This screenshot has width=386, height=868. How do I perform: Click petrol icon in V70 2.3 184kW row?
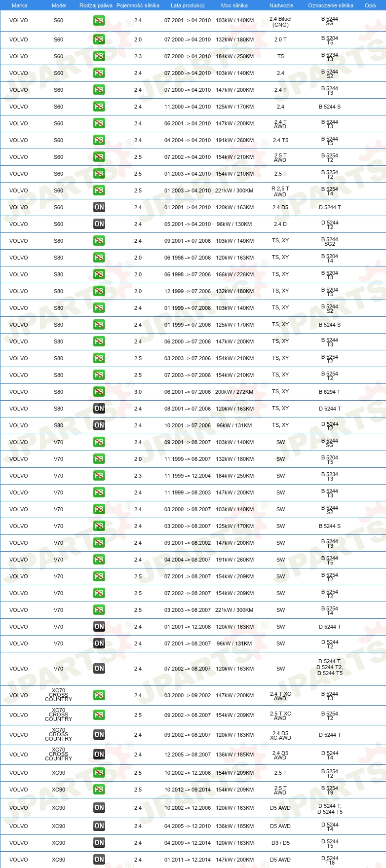click(x=99, y=476)
